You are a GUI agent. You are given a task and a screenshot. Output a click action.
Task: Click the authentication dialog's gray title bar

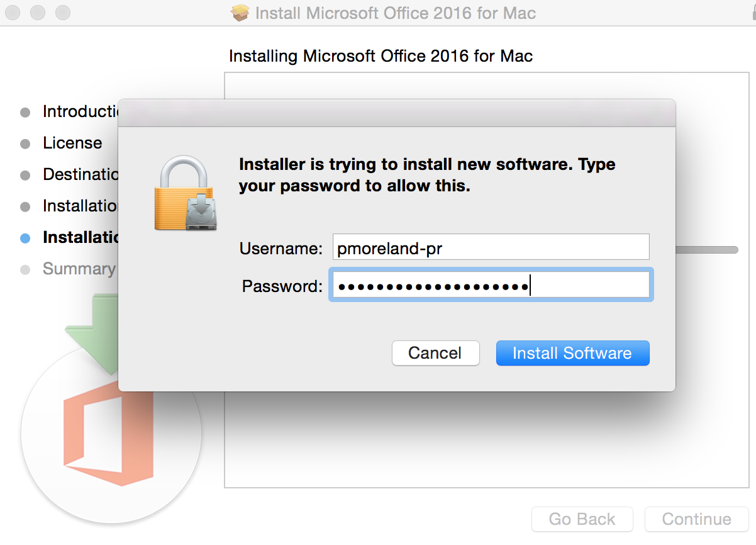tap(397, 113)
